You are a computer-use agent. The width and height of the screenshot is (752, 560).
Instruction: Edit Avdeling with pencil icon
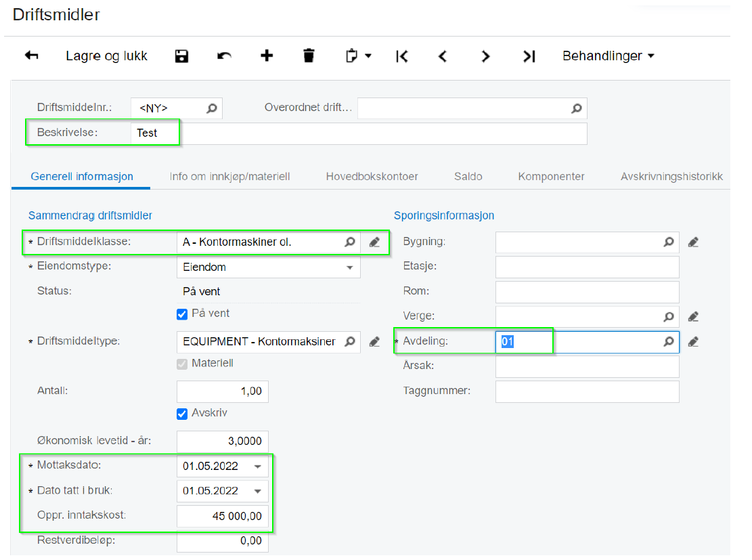pos(693,342)
